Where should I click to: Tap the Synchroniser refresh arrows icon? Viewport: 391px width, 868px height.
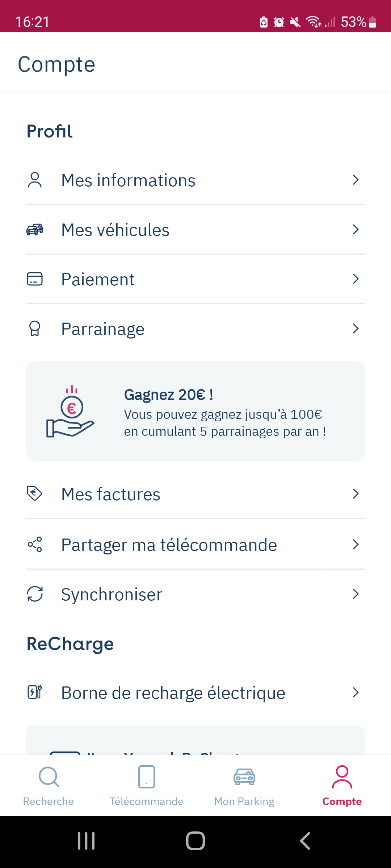tap(35, 594)
